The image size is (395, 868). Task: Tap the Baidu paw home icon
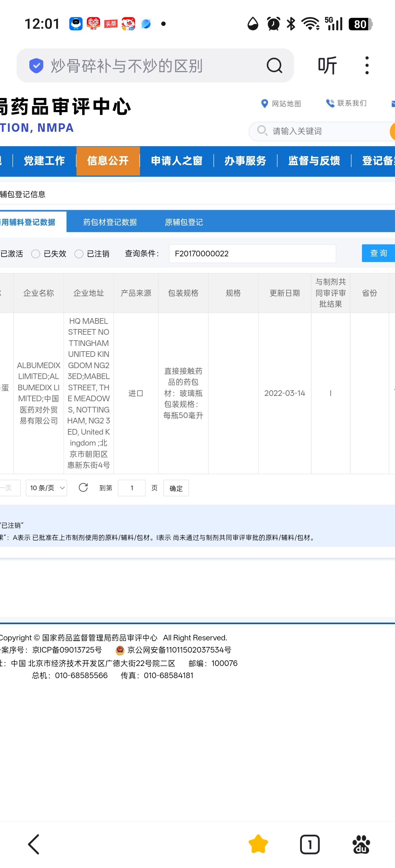coord(361,844)
